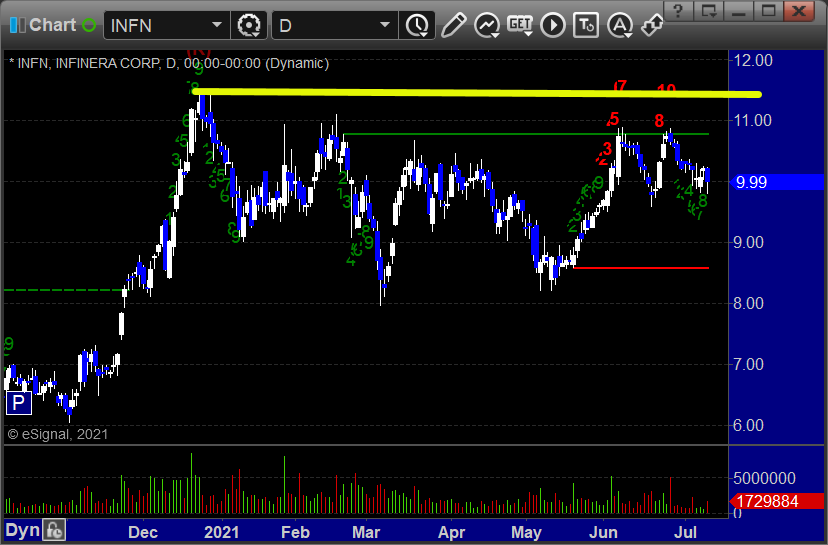Click the play replay button

click(x=553, y=25)
